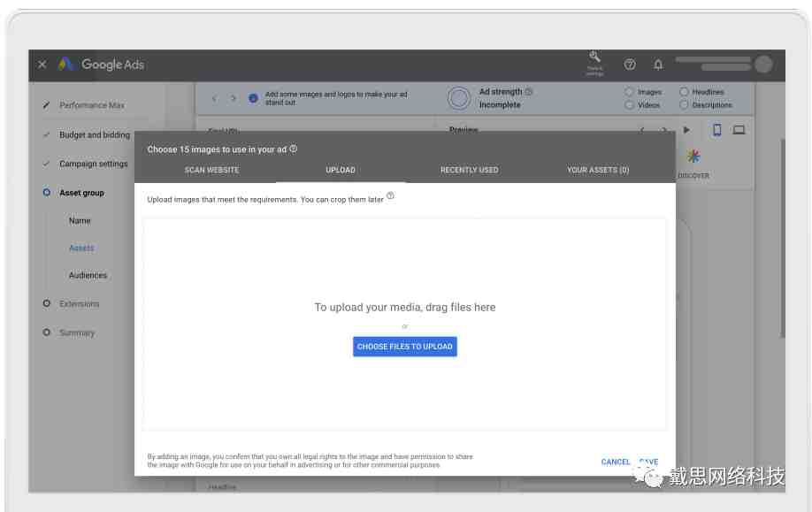Click the Ad strength circle indicator
The width and height of the screenshot is (812, 512).
(459, 98)
